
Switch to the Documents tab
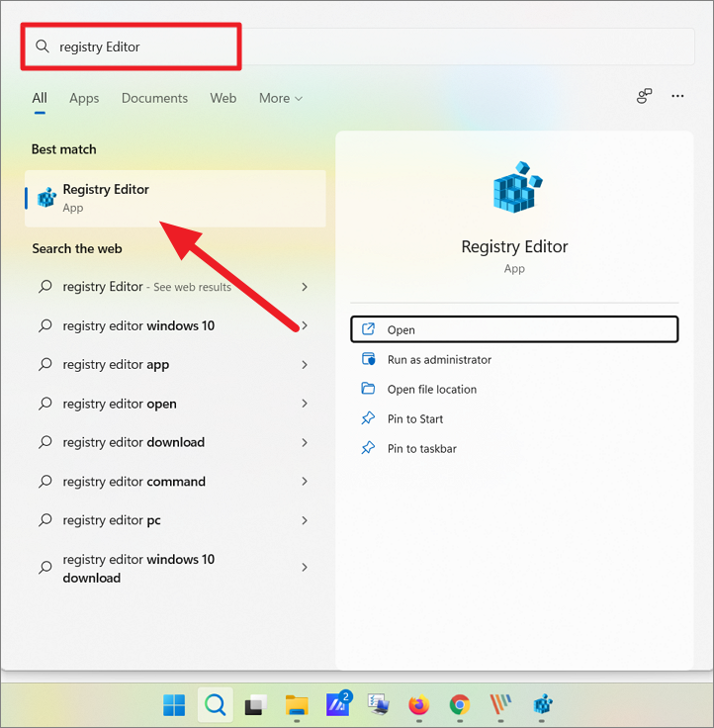[154, 98]
